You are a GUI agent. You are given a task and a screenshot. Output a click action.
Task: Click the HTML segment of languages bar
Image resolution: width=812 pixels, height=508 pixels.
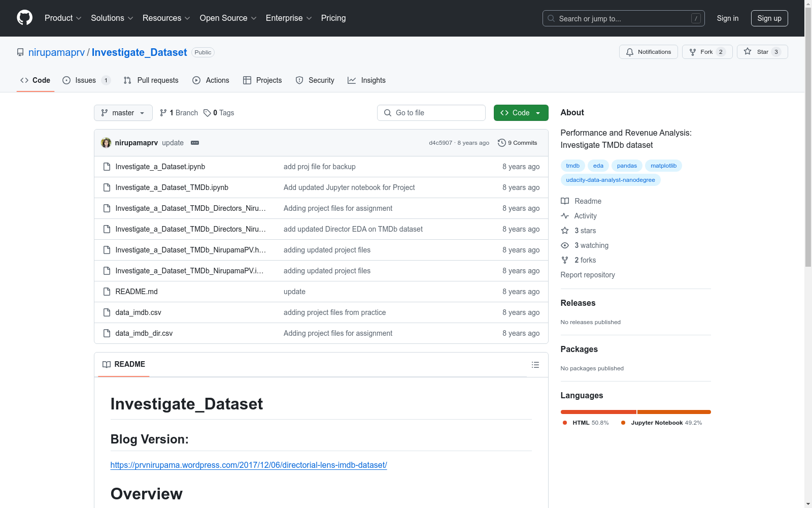598,412
